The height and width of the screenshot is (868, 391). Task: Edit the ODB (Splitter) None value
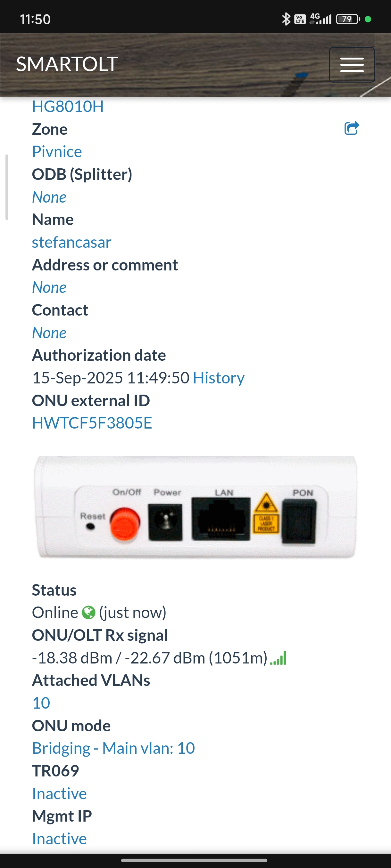pyautogui.click(x=49, y=197)
